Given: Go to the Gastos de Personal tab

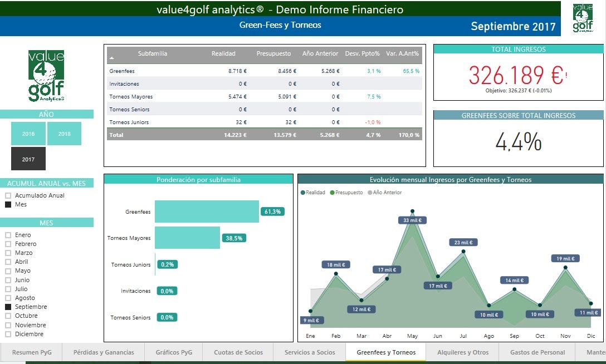Looking at the screenshot, I should click(537, 352).
